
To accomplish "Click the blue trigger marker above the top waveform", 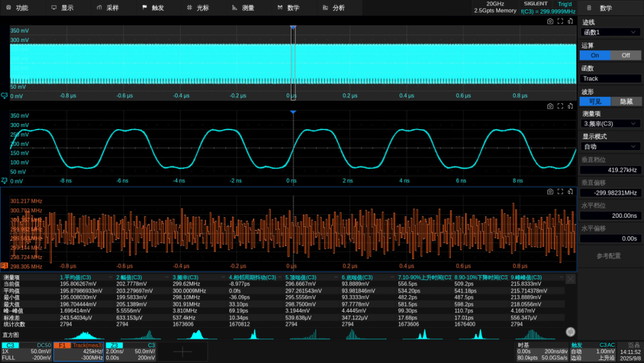I will click(x=293, y=27).
